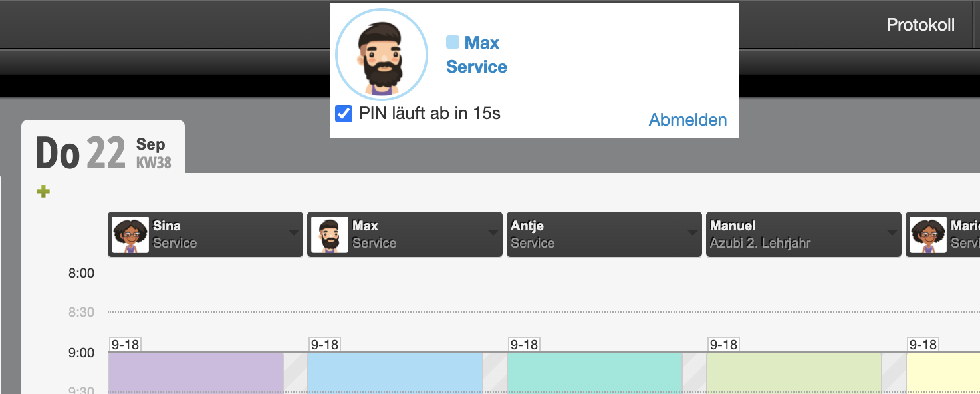The width and height of the screenshot is (980, 394).
Task: Click Sina's 9-18 shift label
Action: (x=125, y=345)
